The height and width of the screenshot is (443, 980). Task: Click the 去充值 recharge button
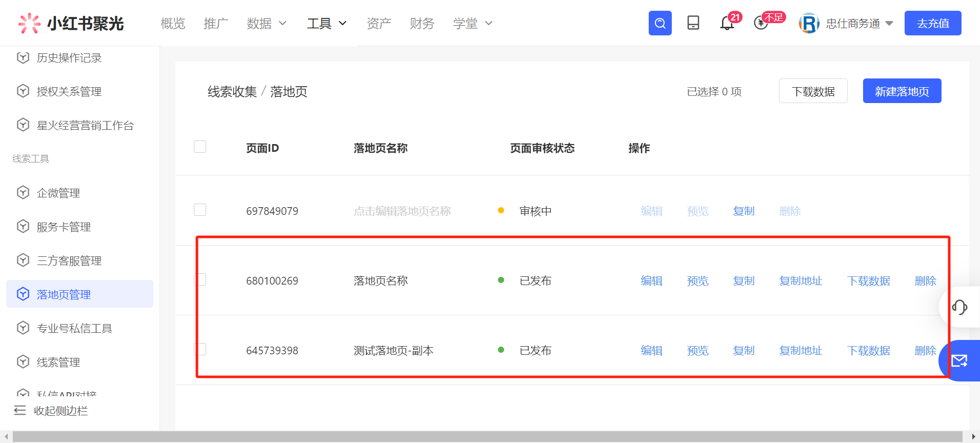point(932,23)
